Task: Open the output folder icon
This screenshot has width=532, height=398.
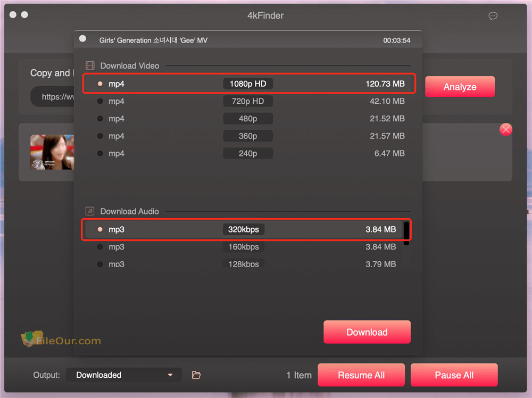Action: 196,375
